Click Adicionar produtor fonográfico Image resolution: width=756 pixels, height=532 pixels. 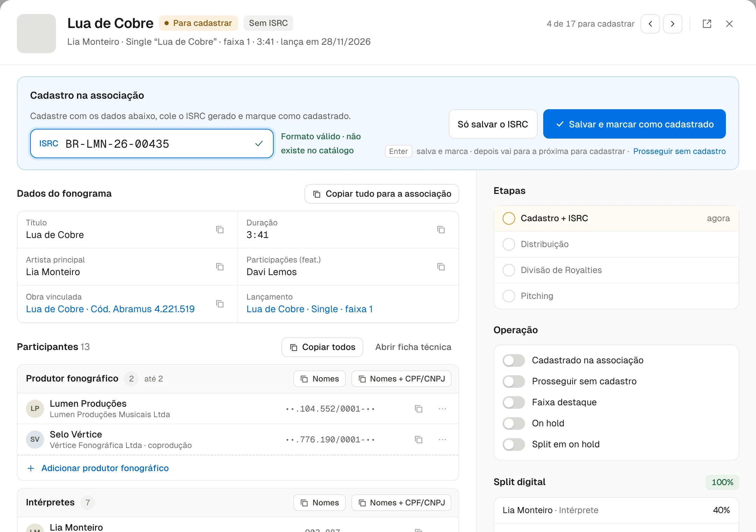coord(105,468)
